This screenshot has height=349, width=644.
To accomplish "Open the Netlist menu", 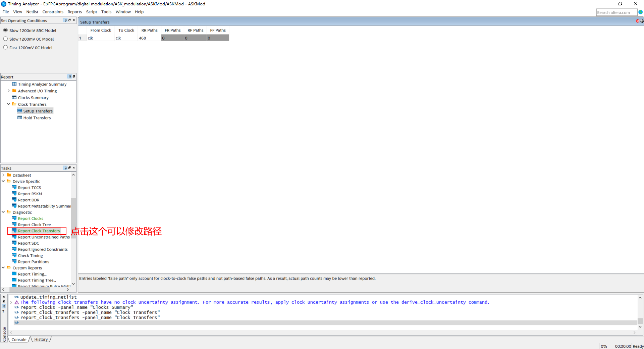I will tap(32, 12).
